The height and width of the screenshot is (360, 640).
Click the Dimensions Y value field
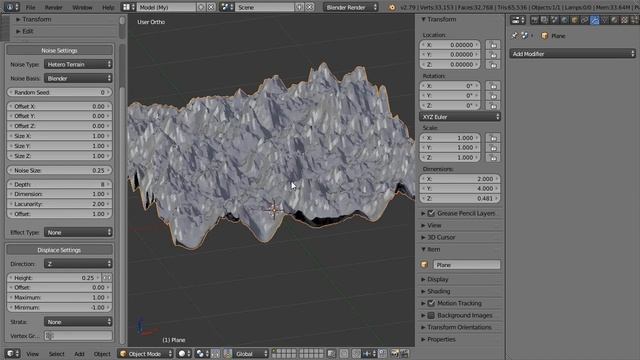pyautogui.click(x=460, y=189)
